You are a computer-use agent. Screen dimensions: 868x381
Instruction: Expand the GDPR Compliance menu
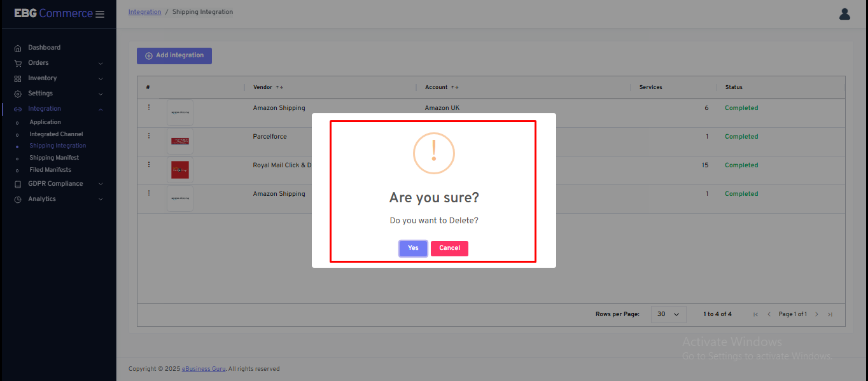tap(55, 184)
